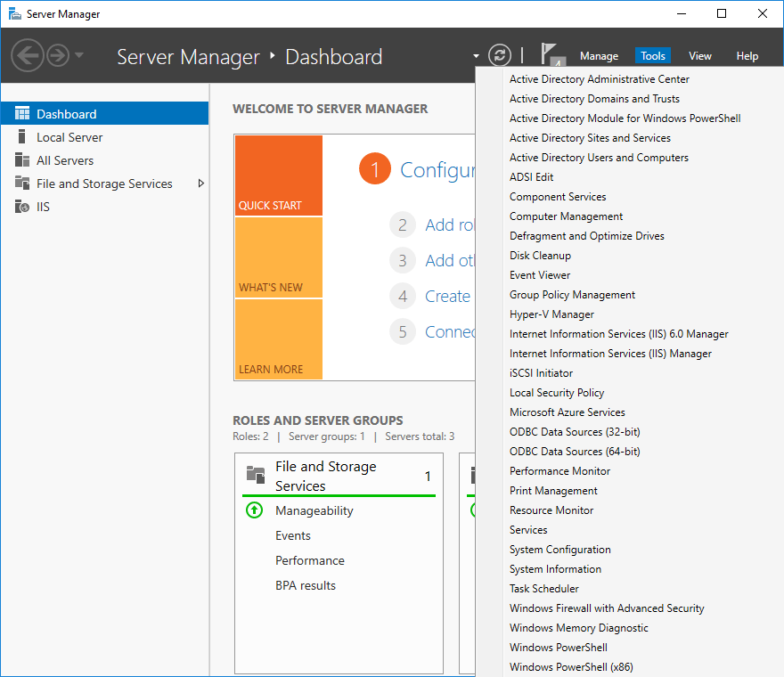Open the breadcrumb dropdown arrow left of refresh
Viewport: 784px width, 677px height.
476,56
